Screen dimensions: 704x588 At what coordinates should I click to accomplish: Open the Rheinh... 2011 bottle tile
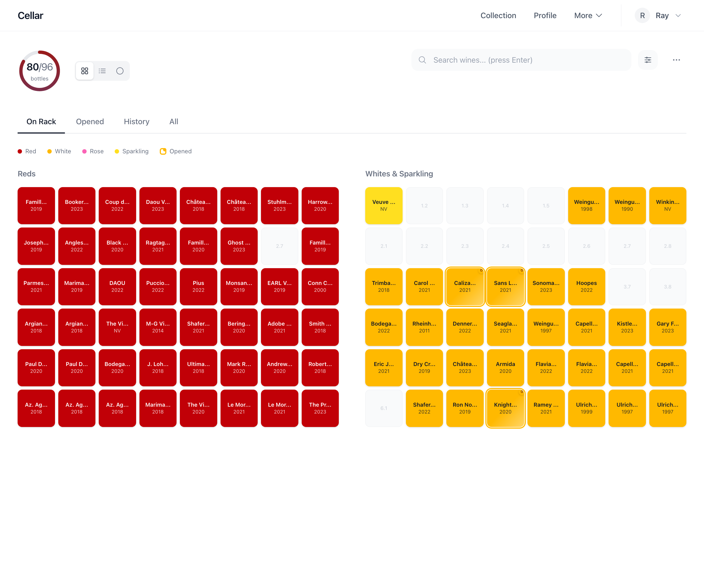[x=424, y=327]
